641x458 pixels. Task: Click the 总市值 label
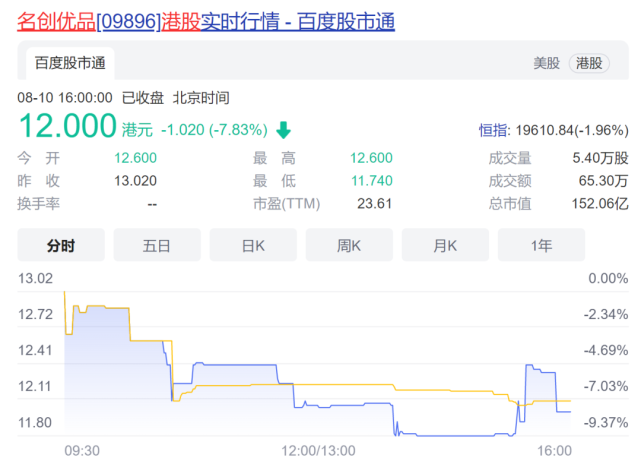pyautogui.click(x=510, y=204)
